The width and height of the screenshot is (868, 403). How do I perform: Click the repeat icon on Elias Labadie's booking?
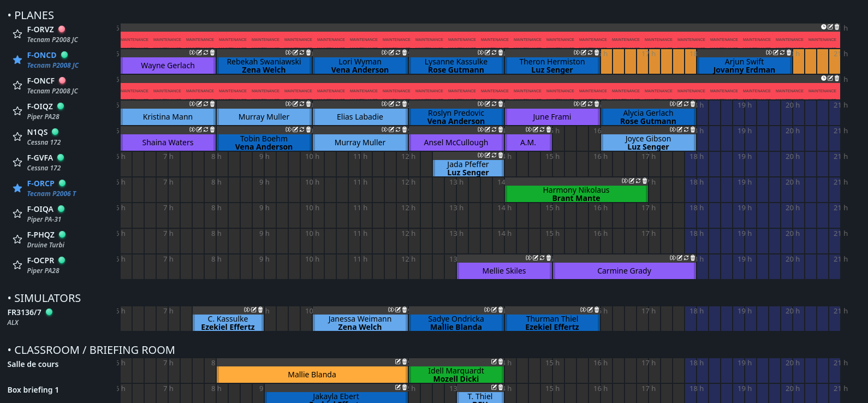coord(398,104)
